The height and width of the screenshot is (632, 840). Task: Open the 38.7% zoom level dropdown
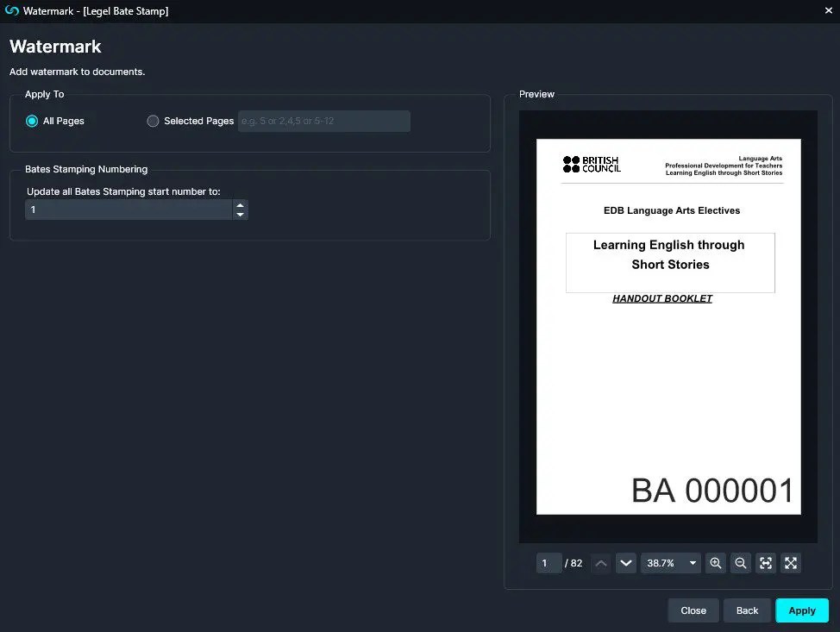tap(670, 563)
